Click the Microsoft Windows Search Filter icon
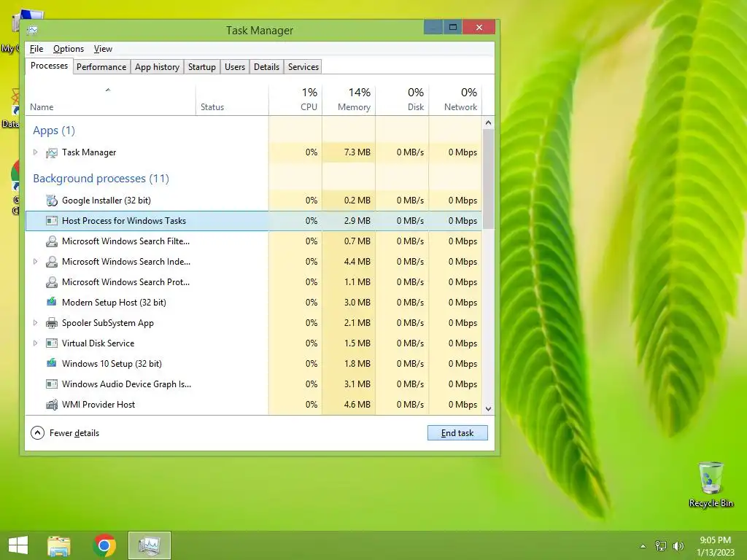747x560 pixels. 52,241
